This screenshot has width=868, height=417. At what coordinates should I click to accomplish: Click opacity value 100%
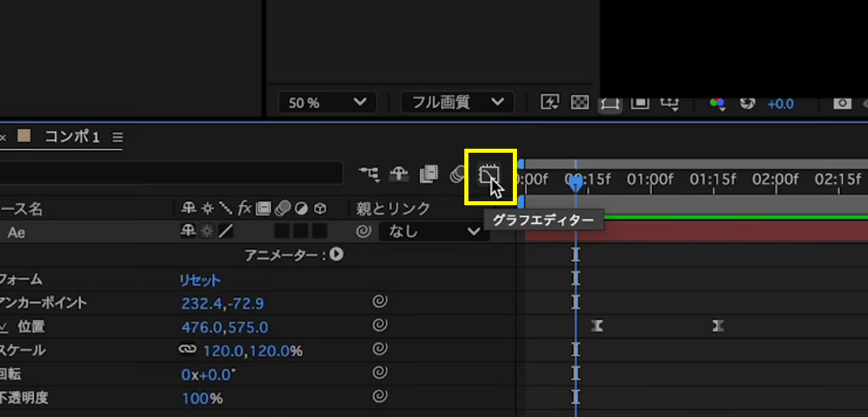pos(202,398)
